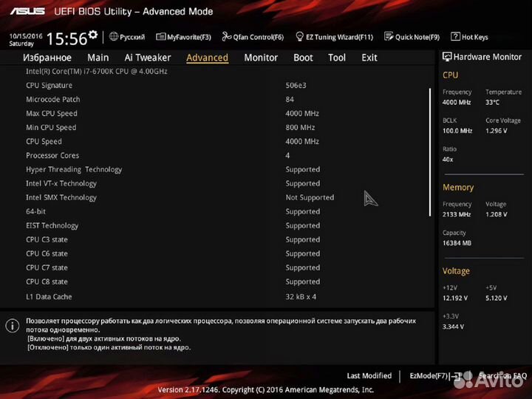Switch to the Main tab
The width and height of the screenshot is (532, 399).
[98, 58]
